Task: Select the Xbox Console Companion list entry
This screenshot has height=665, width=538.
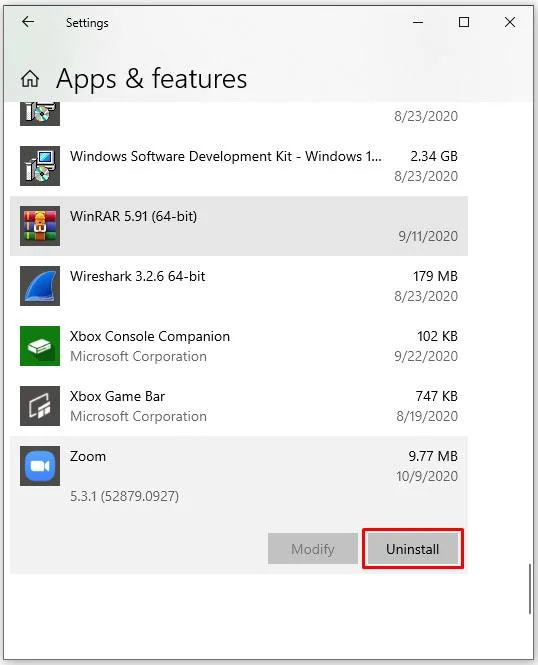Action: coord(239,346)
